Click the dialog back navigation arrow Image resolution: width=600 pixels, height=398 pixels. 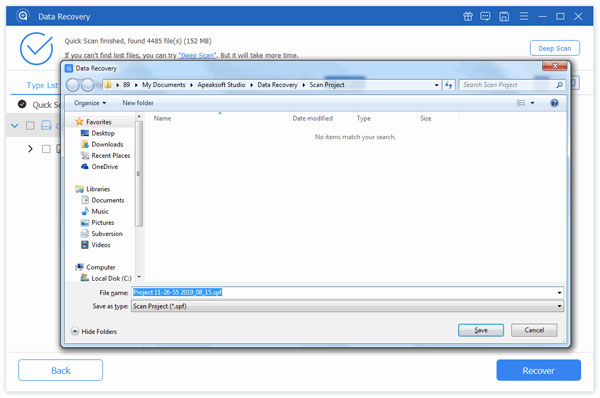(x=73, y=85)
